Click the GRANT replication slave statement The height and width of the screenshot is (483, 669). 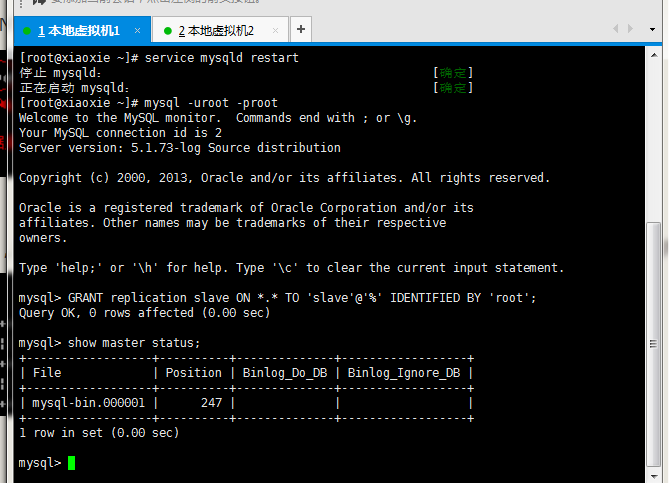[x=302, y=297]
